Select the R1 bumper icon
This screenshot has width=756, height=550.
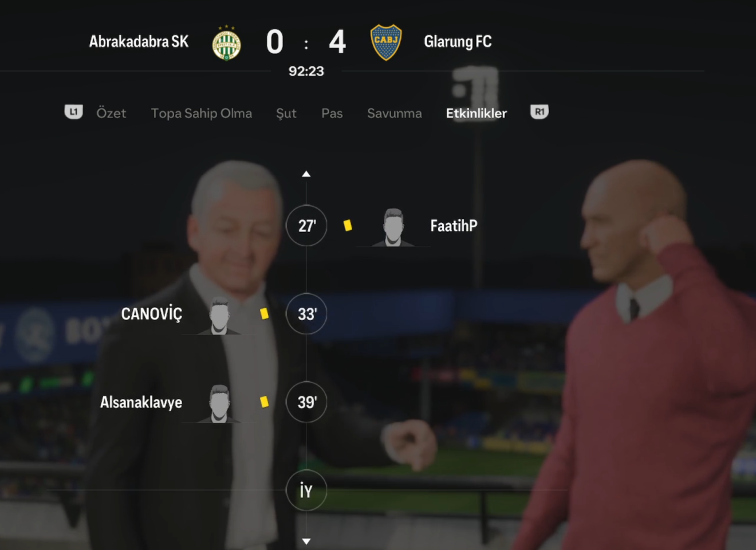tap(540, 112)
